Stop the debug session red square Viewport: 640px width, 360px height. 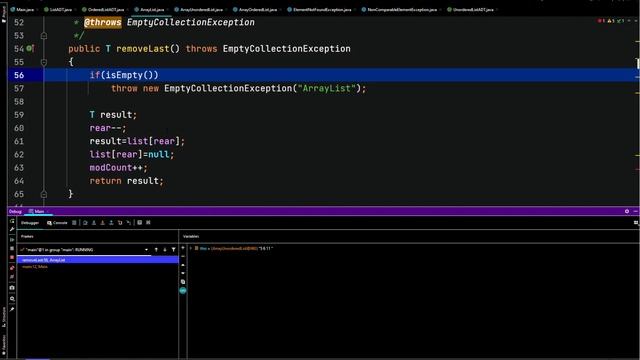coord(12,258)
